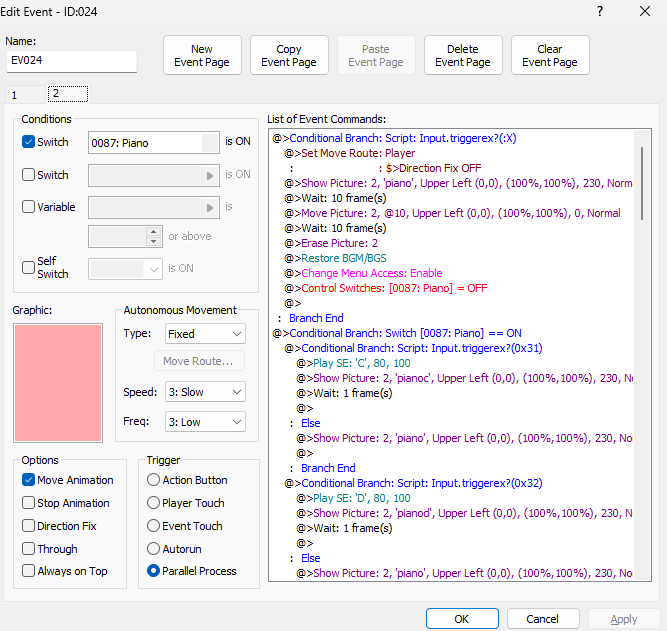
Task: Select event page tab 2
Action: click(67, 94)
